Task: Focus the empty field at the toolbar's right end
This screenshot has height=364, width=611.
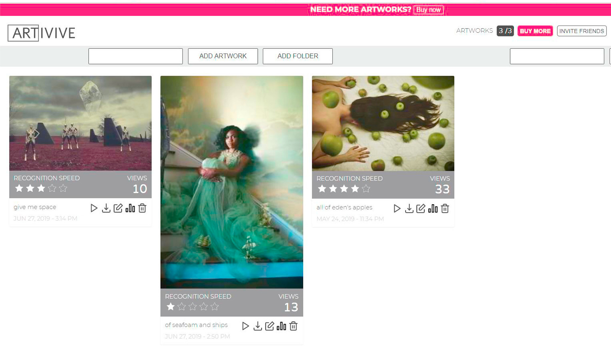Action: [557, 56]
